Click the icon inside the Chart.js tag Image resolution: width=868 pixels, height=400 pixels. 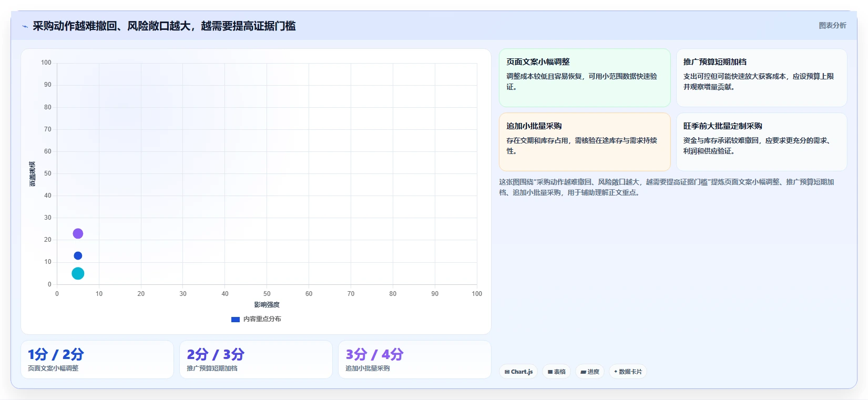tap(507, 372)
